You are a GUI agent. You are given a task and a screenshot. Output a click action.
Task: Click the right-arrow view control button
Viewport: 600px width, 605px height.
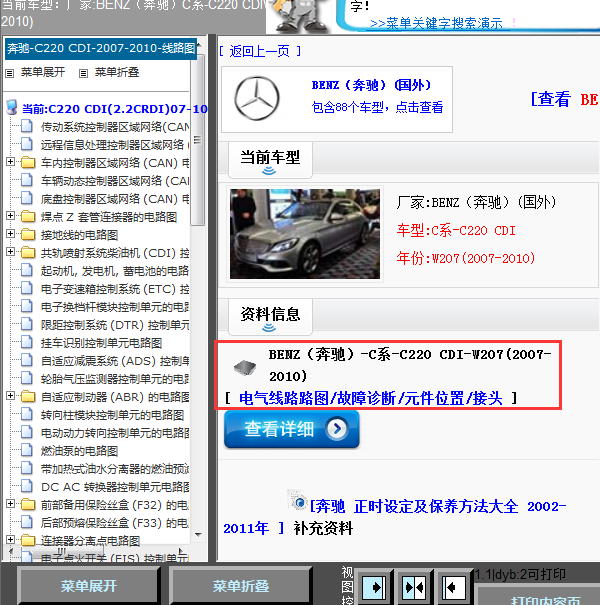pyautogui.click(x=374, y=587)
